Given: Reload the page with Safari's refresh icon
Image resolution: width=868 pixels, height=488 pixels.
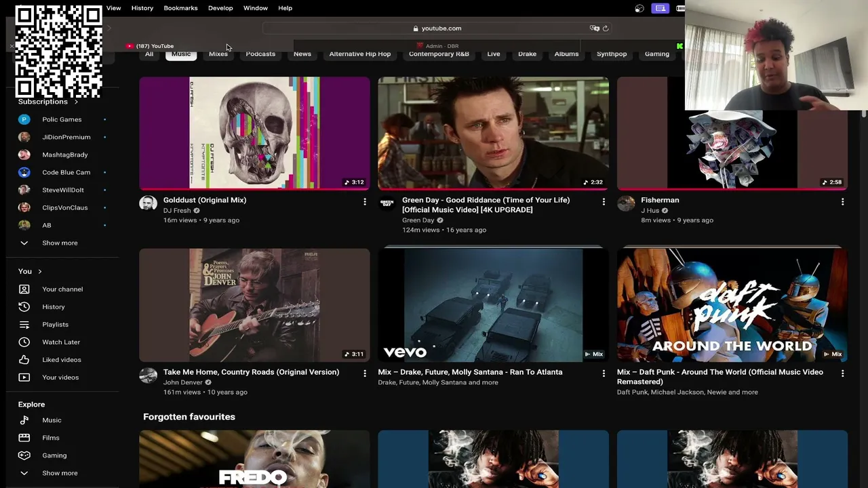Looking at the screenshot, I should (606, 28).
